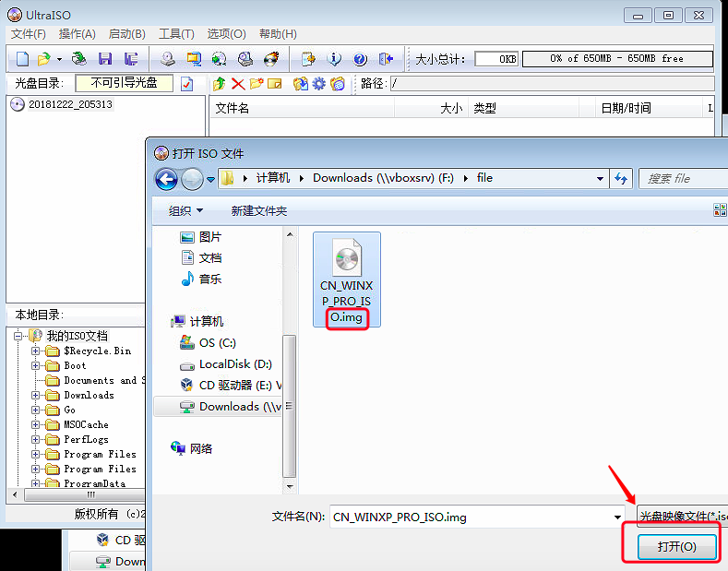Click the Properties notepad icon in the toolbar
Image resolution: width=728 pixels, height=571 pixels.
coord(308,59)
